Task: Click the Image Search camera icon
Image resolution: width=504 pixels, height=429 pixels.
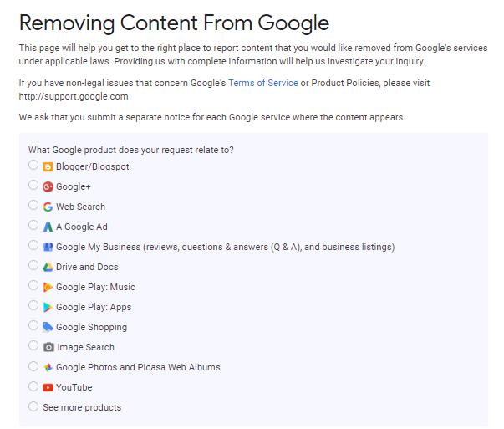Action: coord(48,347)
